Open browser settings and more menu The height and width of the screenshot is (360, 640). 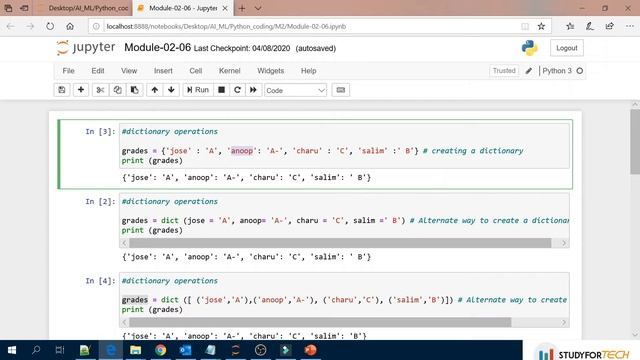630,26
